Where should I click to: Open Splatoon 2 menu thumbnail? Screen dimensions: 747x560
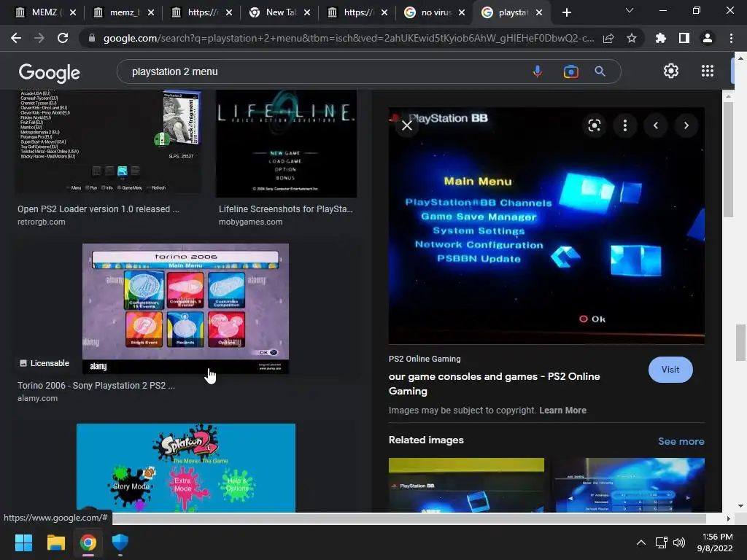(x=186, y=468)
